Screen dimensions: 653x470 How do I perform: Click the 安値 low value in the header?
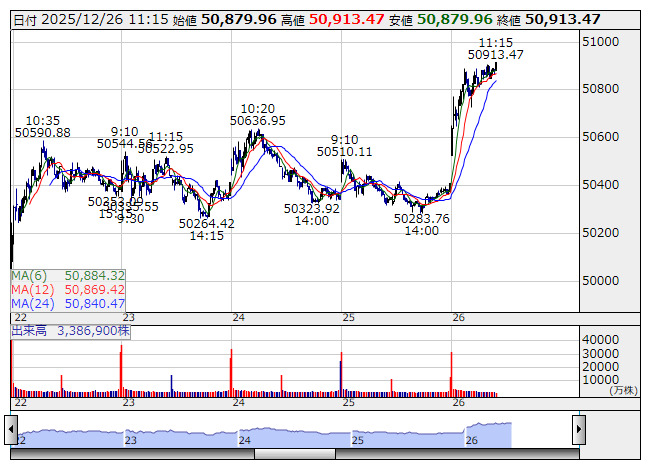click(x=455, y=19)
